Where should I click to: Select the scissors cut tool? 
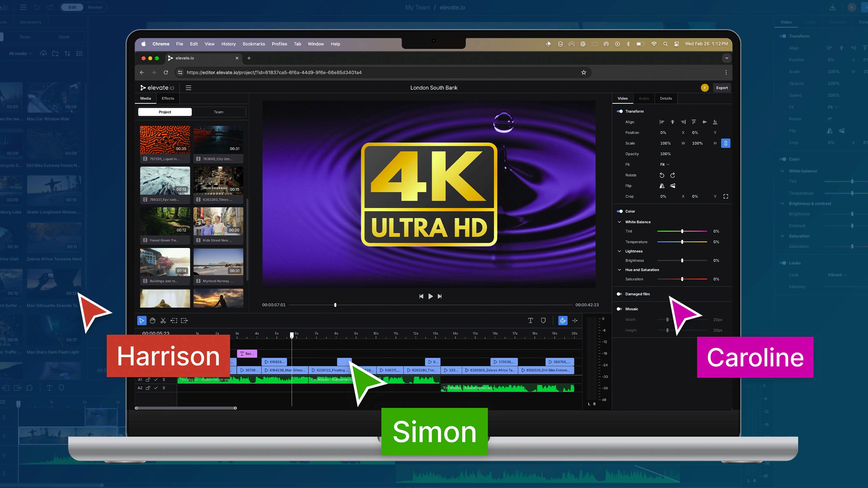click(163, 321)
